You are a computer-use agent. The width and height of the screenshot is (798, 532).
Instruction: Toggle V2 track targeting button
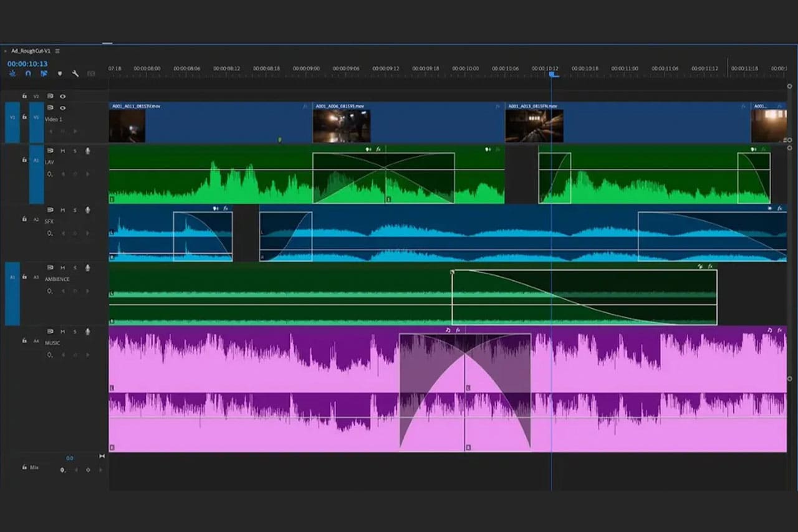tap(36, 97)
